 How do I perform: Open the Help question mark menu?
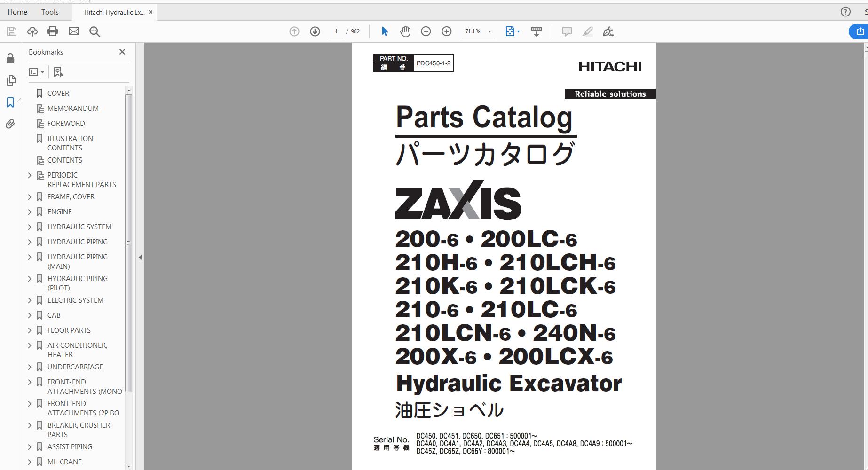tap(845, 12)
